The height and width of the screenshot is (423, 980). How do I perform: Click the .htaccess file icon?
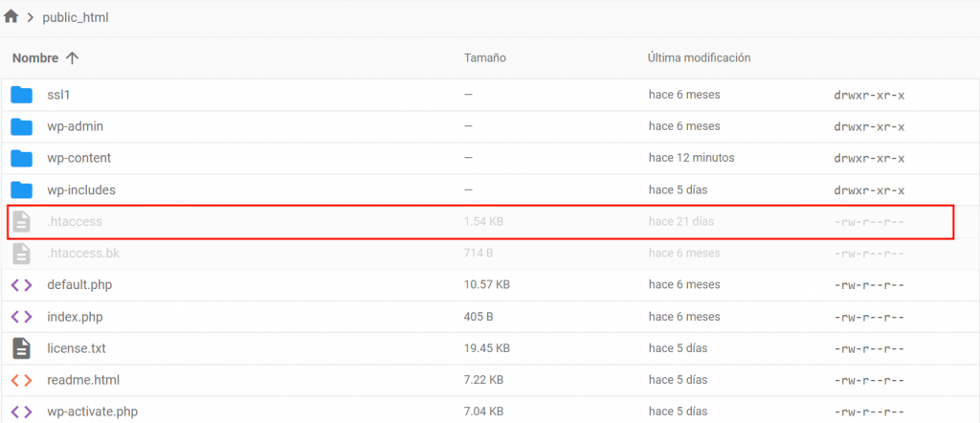(21, 222)
